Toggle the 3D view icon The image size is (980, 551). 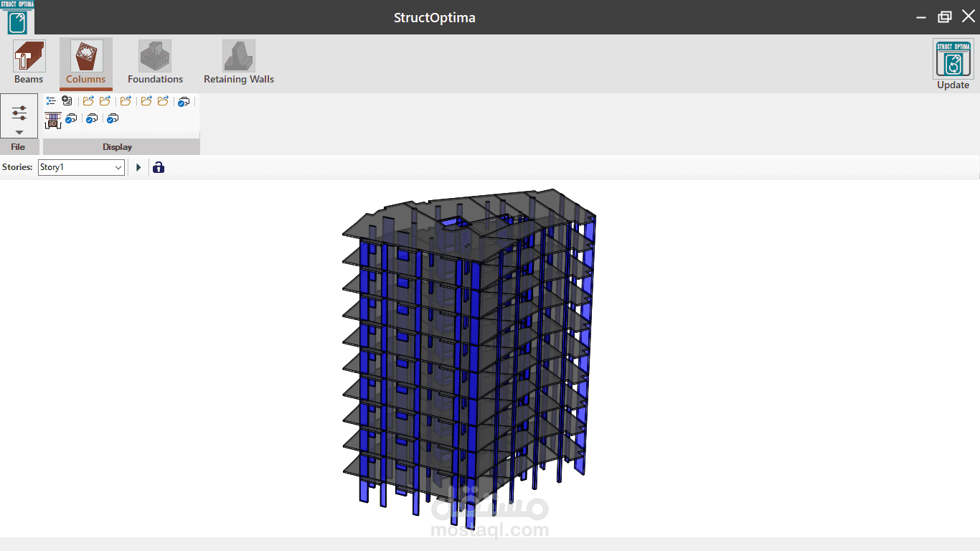pos(53,120)
